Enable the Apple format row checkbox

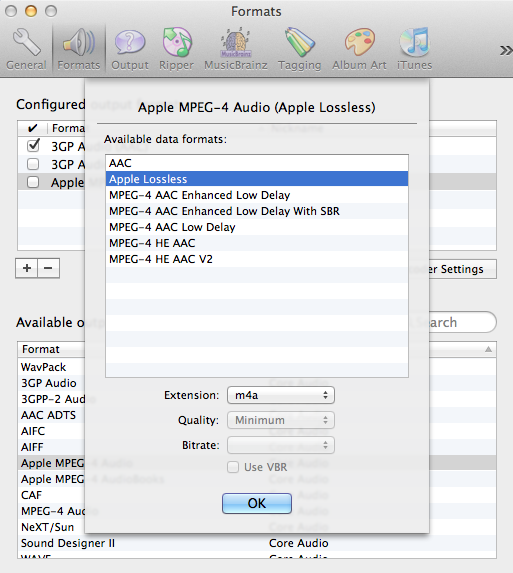33,182
